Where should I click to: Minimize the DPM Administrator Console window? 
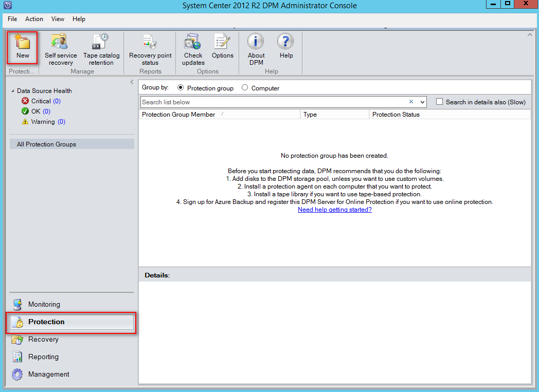493,4
